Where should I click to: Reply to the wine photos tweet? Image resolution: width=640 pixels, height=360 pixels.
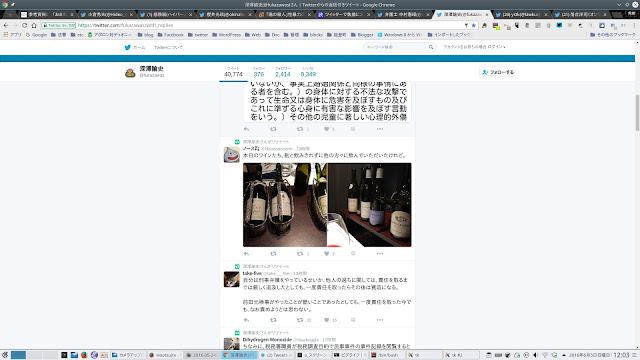[246, 253]
